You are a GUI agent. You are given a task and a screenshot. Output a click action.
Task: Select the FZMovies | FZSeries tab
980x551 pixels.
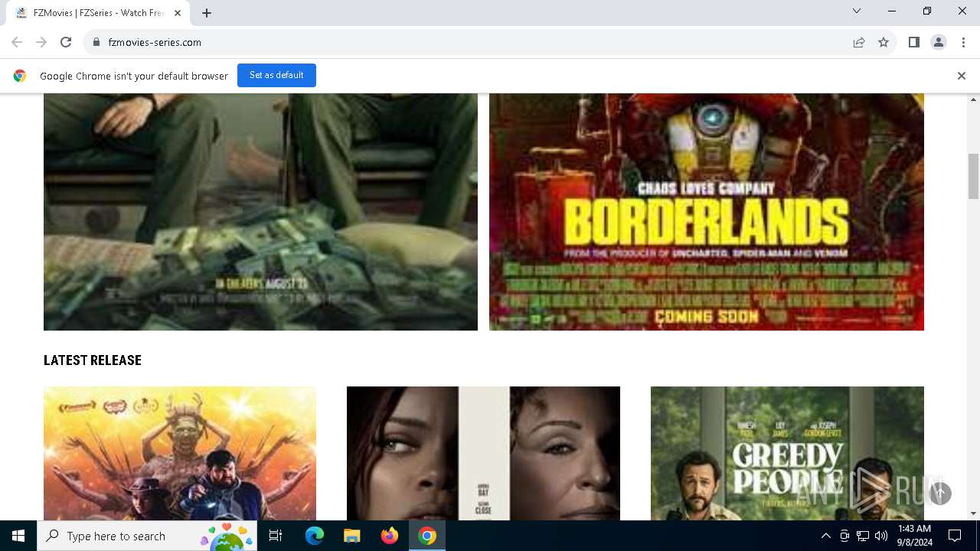click(98, 13)
